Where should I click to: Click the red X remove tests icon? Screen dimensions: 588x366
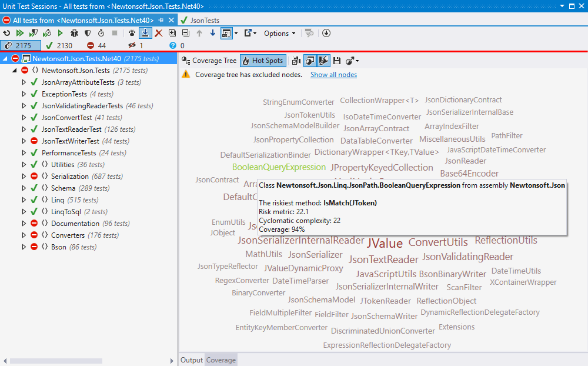[x=159, y=34]
